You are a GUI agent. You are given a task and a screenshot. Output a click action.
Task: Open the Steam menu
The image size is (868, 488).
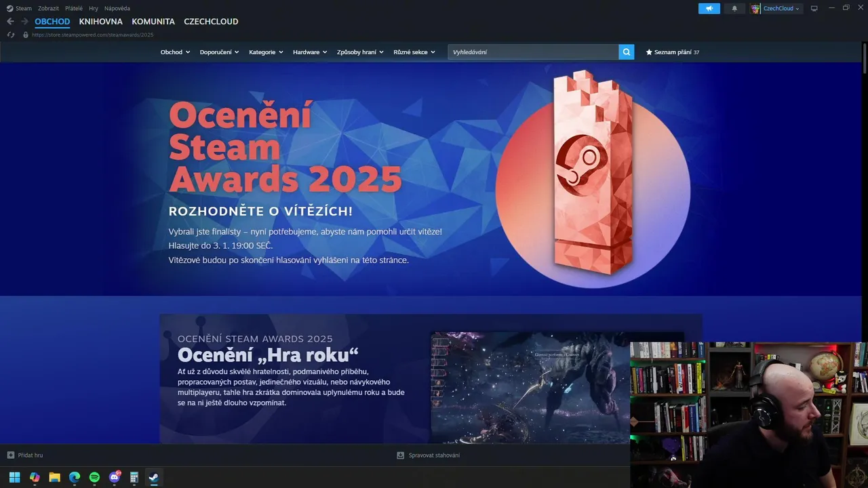pyautogui.click(x=24, y=9)
